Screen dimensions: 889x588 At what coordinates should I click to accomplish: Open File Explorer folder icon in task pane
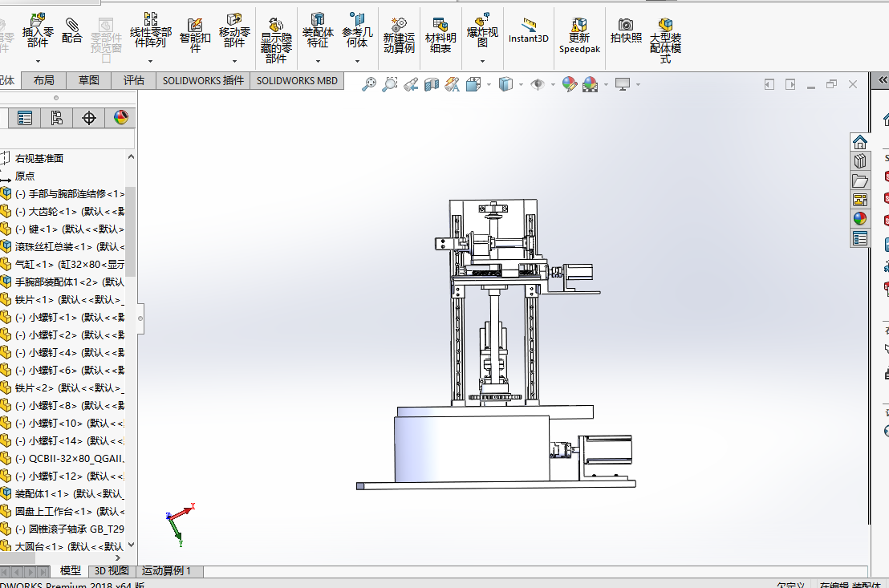[x=860, y=180]
